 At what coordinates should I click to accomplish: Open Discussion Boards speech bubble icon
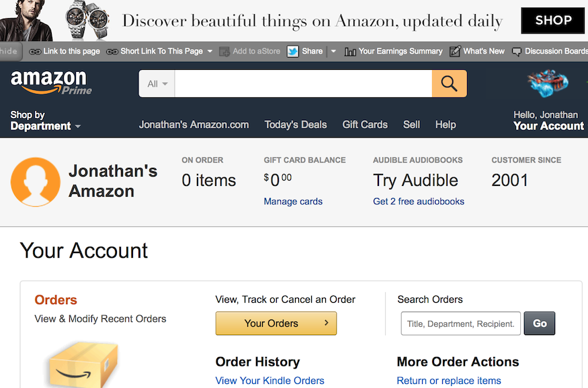(516, 52)
